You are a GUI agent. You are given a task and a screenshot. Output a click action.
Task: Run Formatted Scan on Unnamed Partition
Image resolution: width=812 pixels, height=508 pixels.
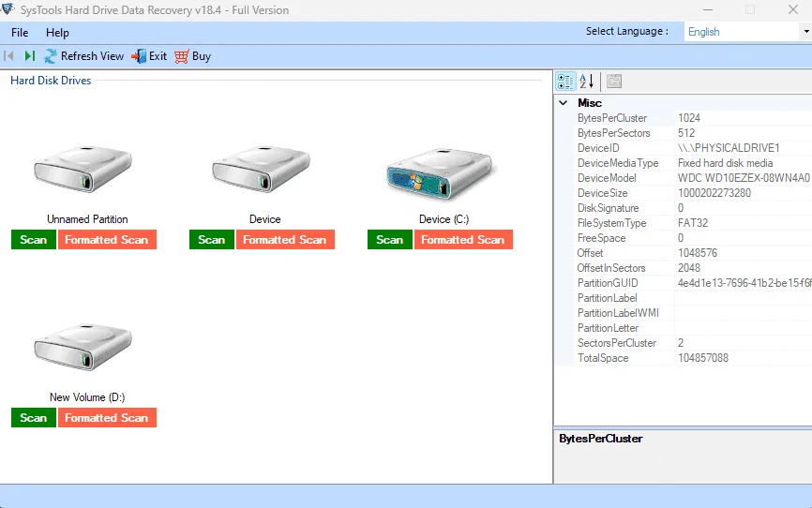coord(107,240)
